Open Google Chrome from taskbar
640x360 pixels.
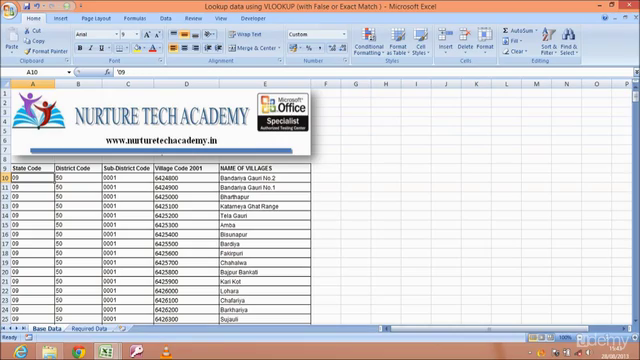(78, 351)
